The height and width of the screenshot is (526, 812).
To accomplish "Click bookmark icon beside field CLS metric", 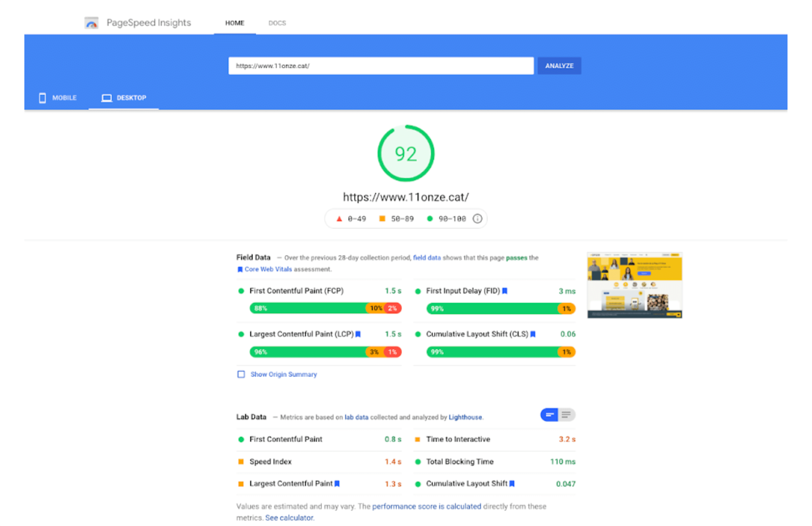I will [x=533, y=334].
